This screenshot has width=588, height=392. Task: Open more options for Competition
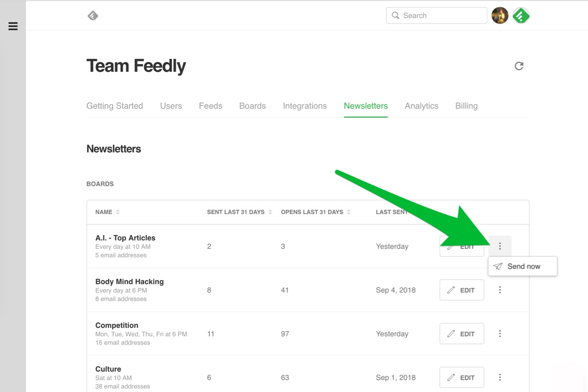pyautogui.click(x=500, y=334)
